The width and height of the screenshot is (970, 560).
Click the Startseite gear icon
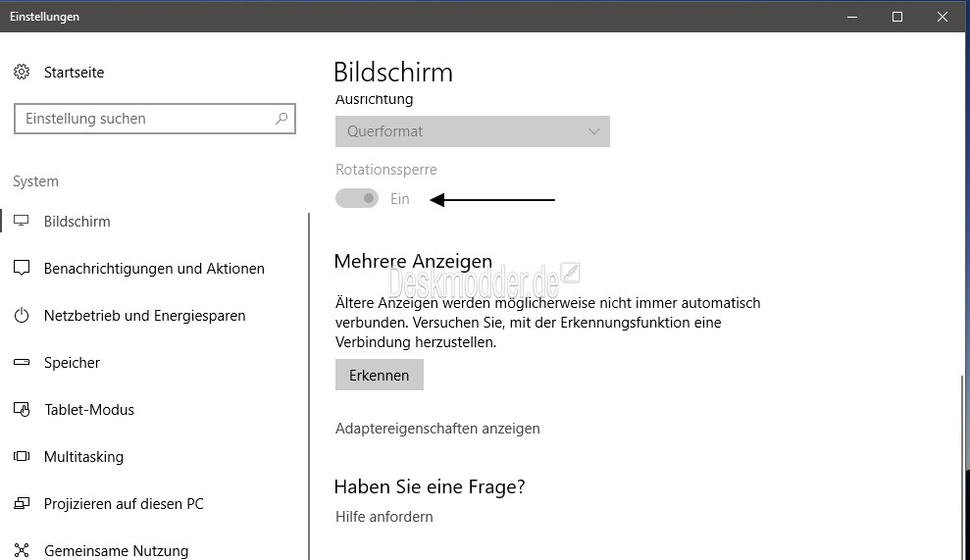(22, 72)
